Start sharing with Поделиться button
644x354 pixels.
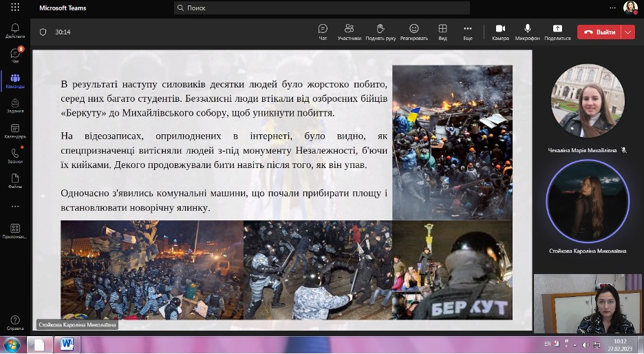[x=557, y=32]
